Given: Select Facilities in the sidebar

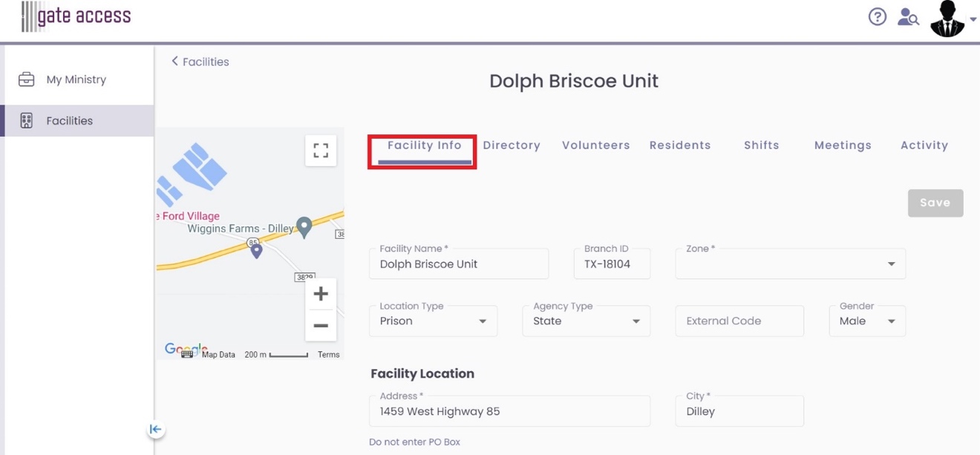Looking at the screenshot, I should tap(77, 120).
